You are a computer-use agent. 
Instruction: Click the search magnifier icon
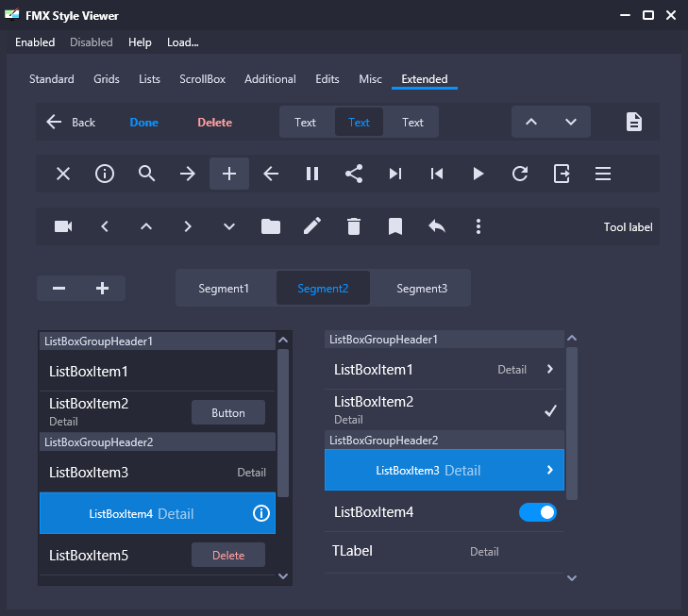(x=146, y=174)
